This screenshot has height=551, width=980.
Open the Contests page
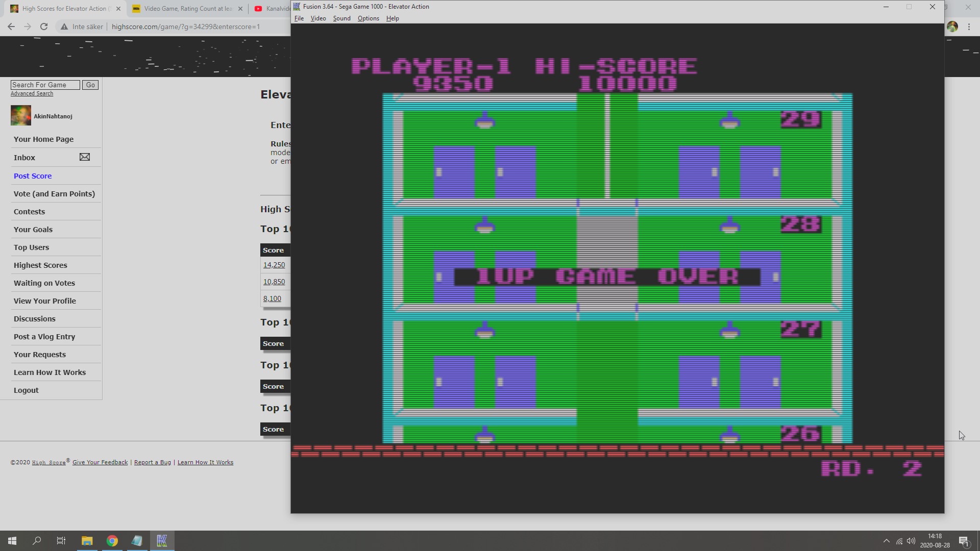29,212
